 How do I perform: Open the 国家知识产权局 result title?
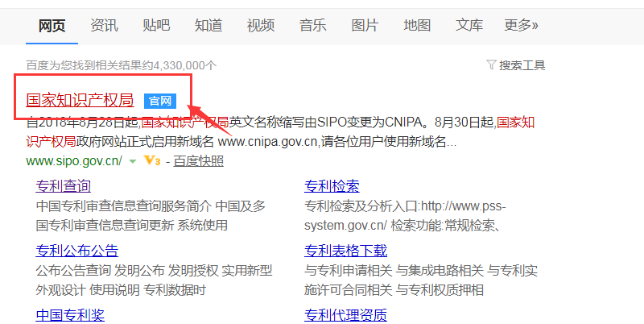(80, 100)
